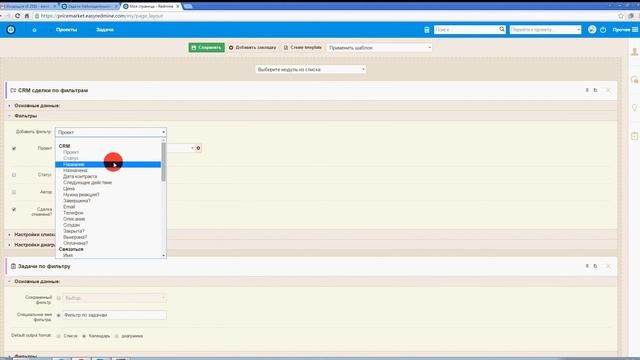Click the power logout icon
Image resolution: width=640 pixels, height=360 pixels.
pyautogui.click(x=603, y=30)
